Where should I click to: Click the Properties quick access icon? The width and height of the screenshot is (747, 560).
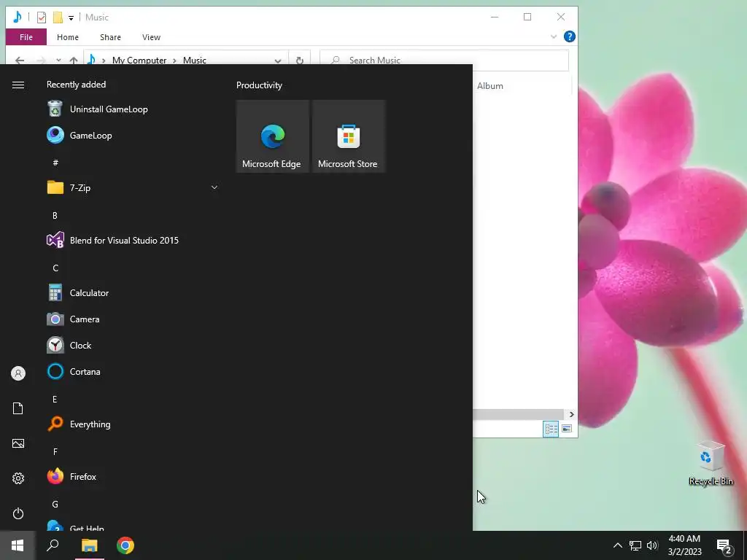[42, 17]
